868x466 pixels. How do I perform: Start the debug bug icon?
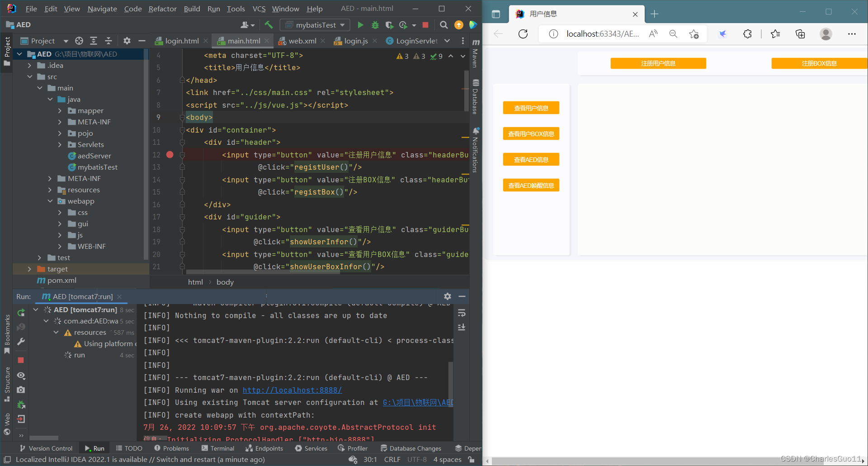coord(375,25)
